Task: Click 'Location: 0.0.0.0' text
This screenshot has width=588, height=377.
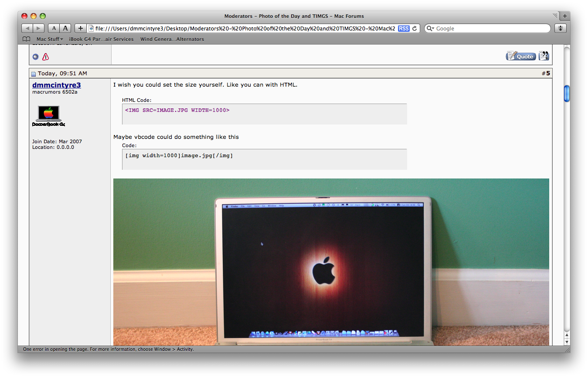Action: [x=53, y=147]
